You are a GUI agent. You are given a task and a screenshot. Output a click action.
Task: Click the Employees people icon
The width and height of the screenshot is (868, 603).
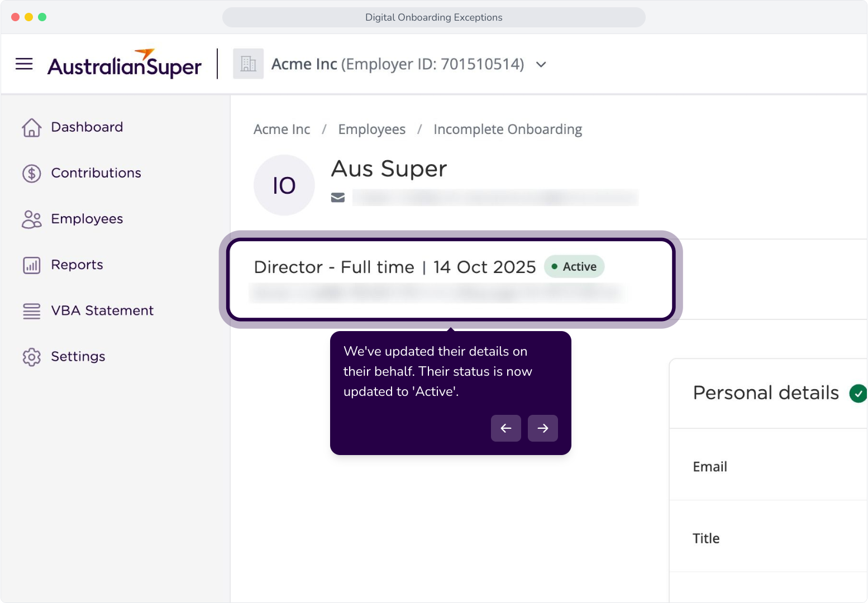point(31,219)
